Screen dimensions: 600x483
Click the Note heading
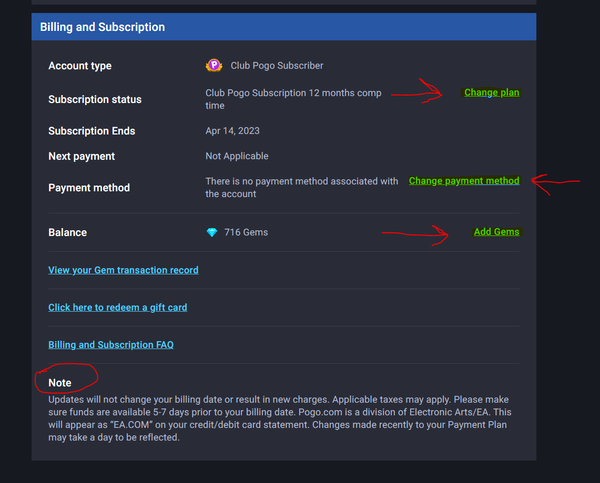point(60,383)
